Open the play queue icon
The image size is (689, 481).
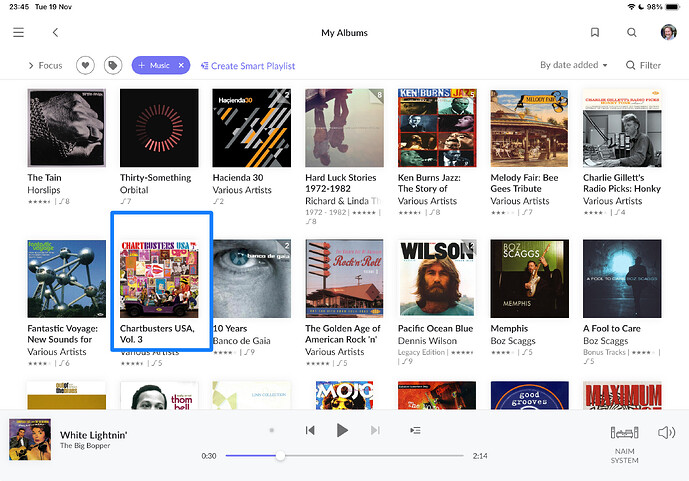click(x=415, y=430)
